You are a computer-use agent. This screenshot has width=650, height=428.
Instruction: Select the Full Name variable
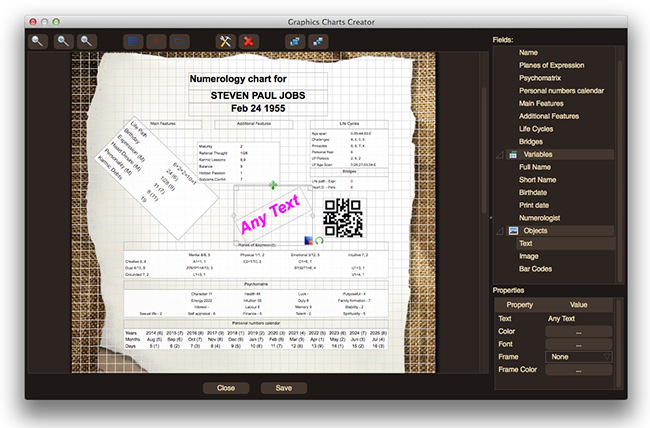535,167
